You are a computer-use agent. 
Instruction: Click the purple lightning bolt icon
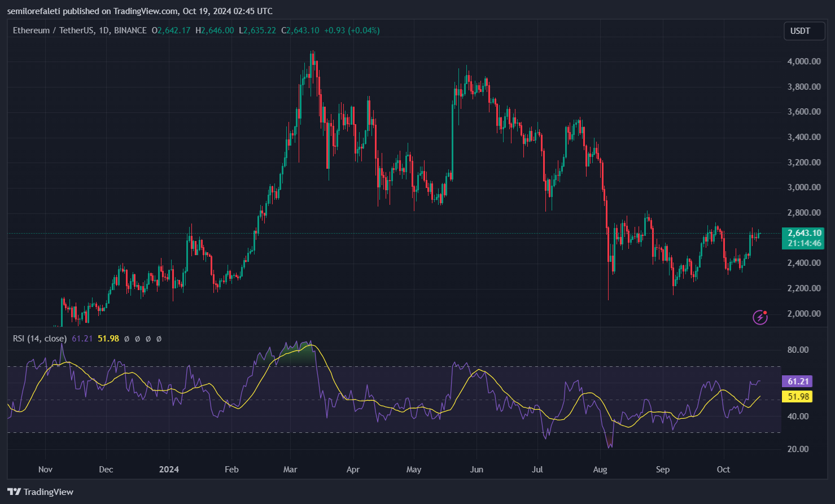click(x=760, y=317)
